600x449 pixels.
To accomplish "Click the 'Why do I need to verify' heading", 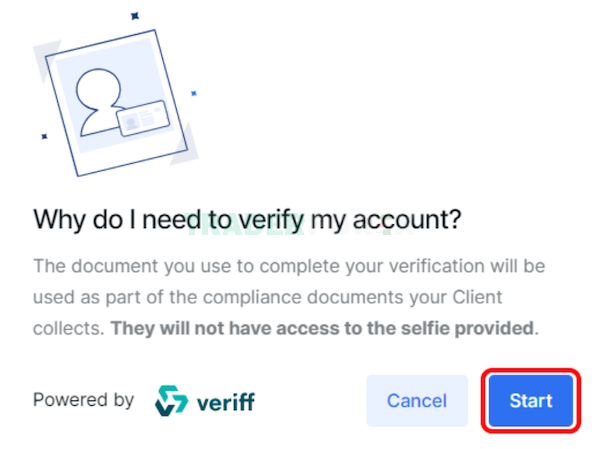I will [247, 220].
